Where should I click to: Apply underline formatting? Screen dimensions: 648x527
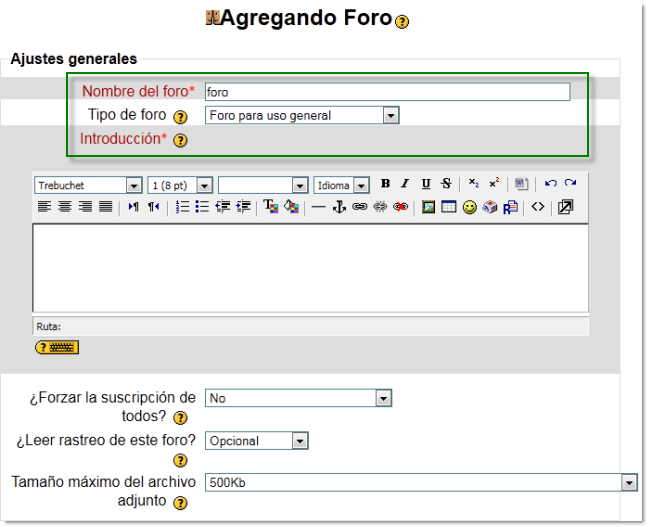[x=425, y=185]
